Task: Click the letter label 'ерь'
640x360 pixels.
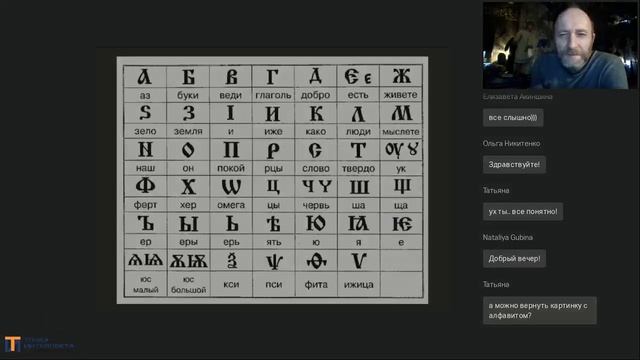Action: pos(231,242)
